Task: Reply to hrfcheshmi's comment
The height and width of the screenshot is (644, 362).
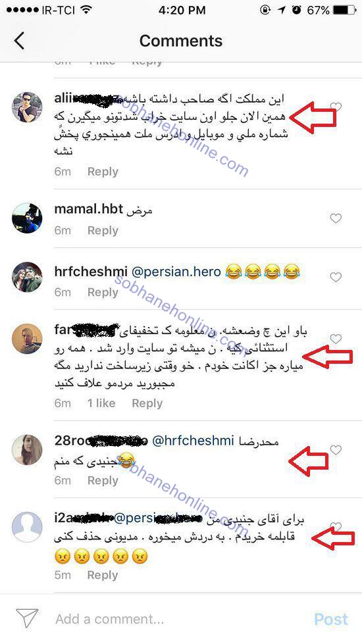Action: pos(103,292)
